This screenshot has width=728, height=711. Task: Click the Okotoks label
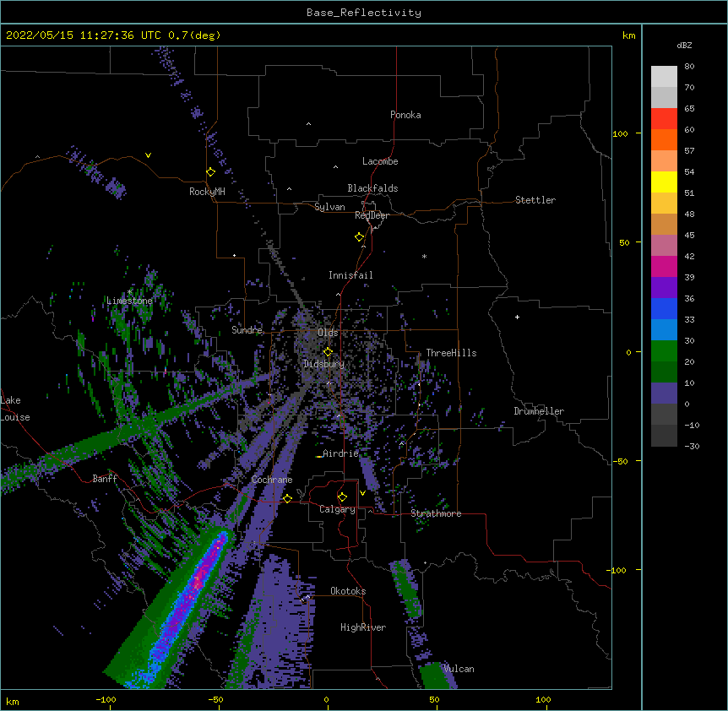tap(348, 591)
